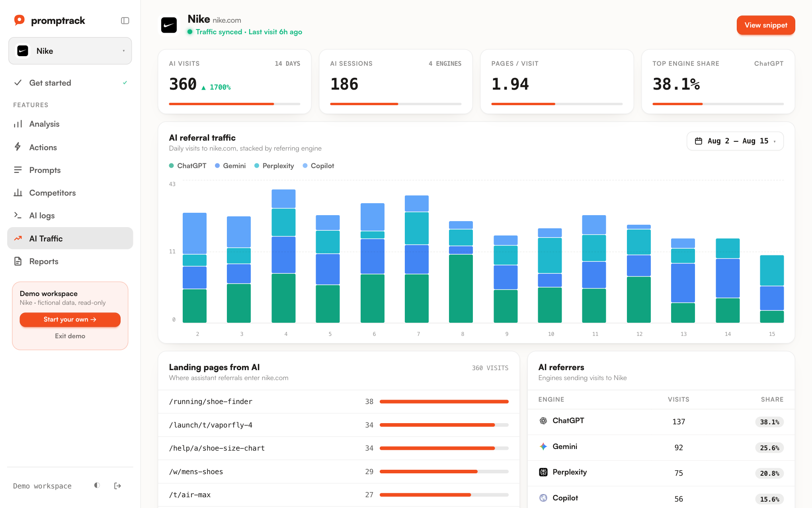Click the Reports document icon

[x=18, y=261]
